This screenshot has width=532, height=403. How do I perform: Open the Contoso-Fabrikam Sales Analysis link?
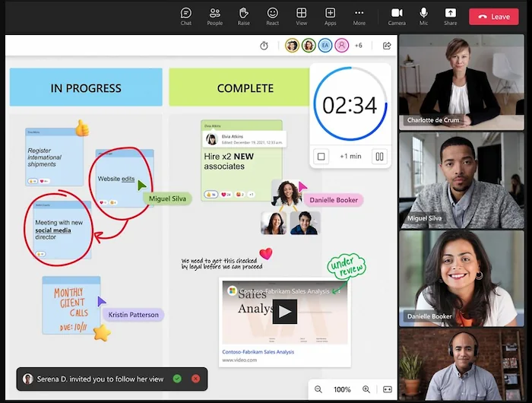click(258, 352)
